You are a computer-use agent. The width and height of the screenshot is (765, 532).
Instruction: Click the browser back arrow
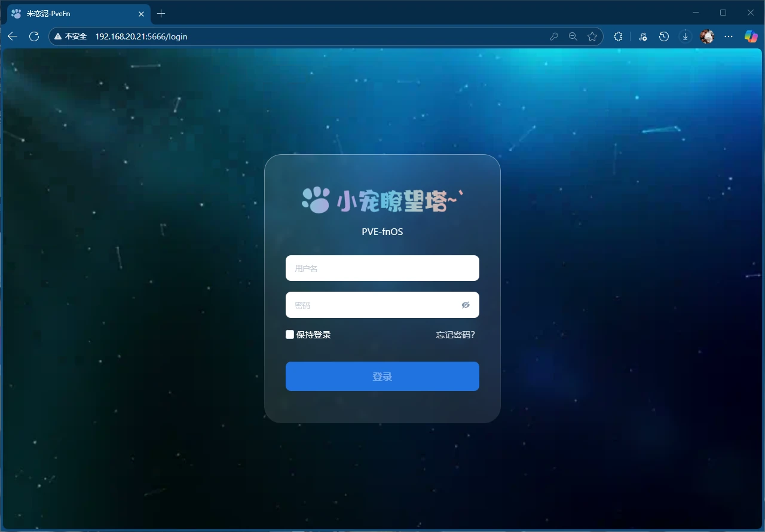pos(13,36)
